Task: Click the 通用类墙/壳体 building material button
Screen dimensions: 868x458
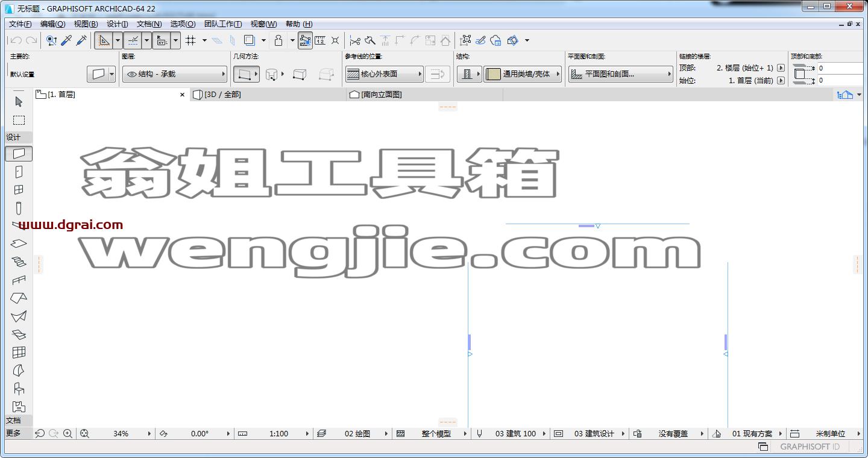Action: pos(523,74)
